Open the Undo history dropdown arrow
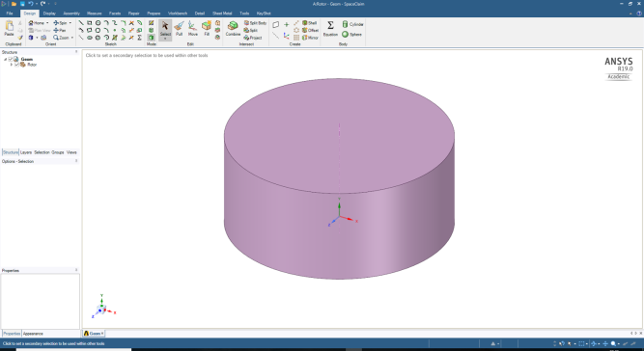Viewport: 644px width, 351px height. [x=36, y=4]
